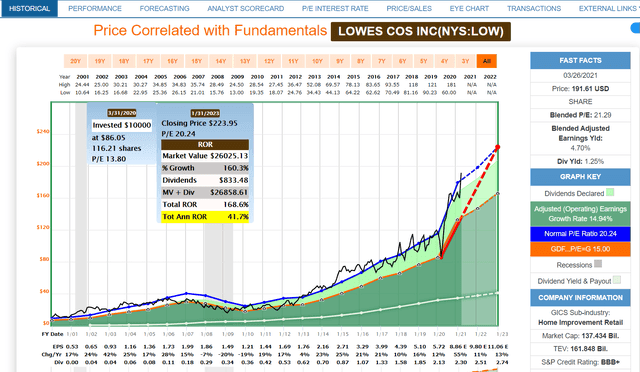Switch to the Performance tab
Viewport: 640px width, 372px height.
pos(95,9)
